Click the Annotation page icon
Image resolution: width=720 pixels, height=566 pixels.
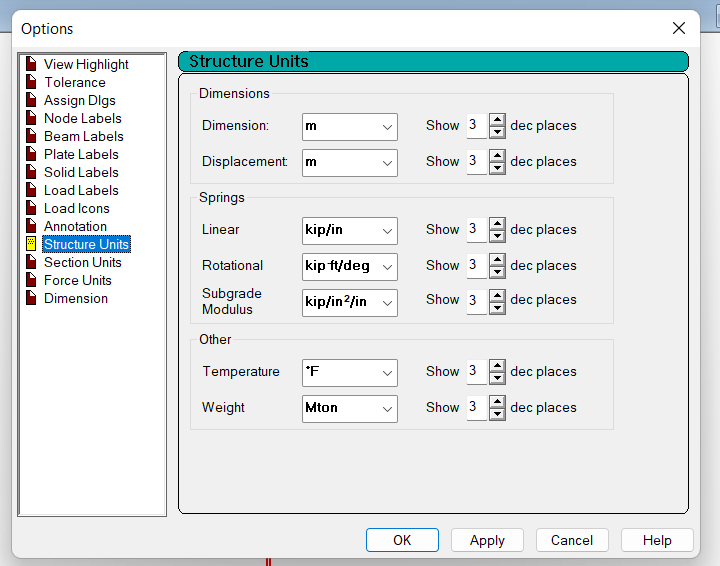coord(31,225)
